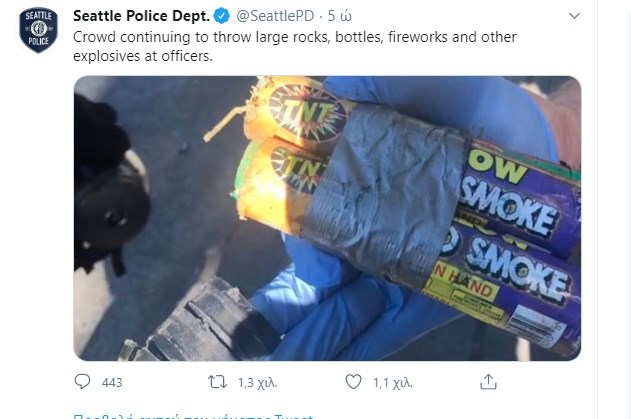Open the taped fireworks photo
The height and width of the screenshot is (419, 631).
pos(327,218)
